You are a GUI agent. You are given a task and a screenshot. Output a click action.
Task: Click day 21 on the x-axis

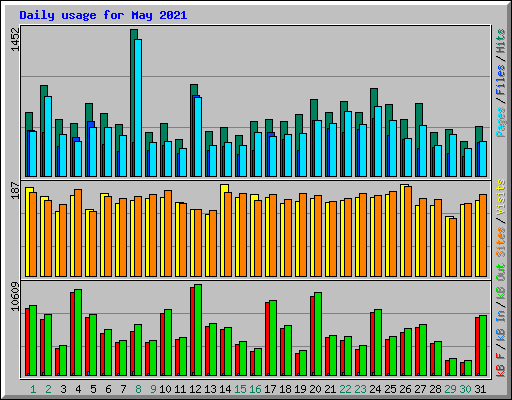[x=330, y=389]
